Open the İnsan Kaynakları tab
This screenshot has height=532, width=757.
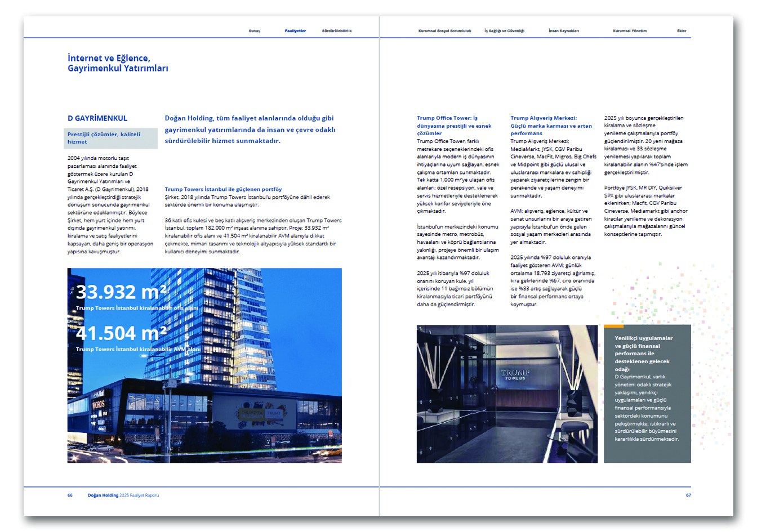coord(564,31)
